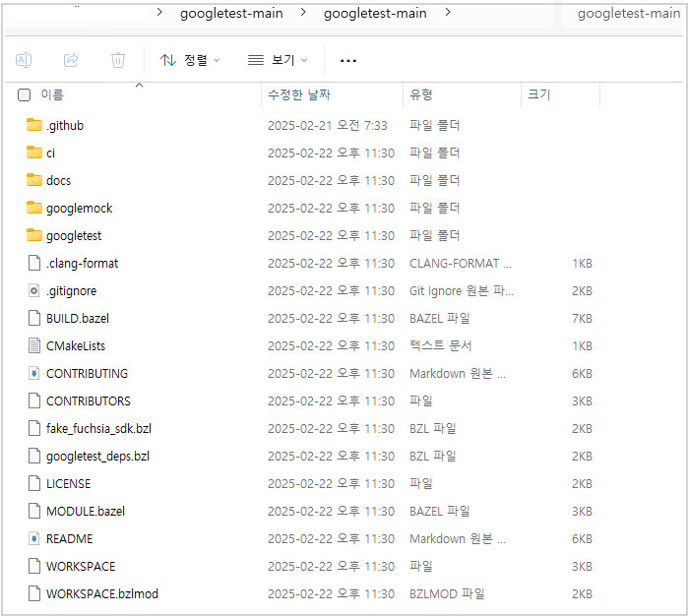Viewport: 688px width, 616px height.
Task: Select the googletest_deps.bzl file name
Action: (x=97, y=457)
